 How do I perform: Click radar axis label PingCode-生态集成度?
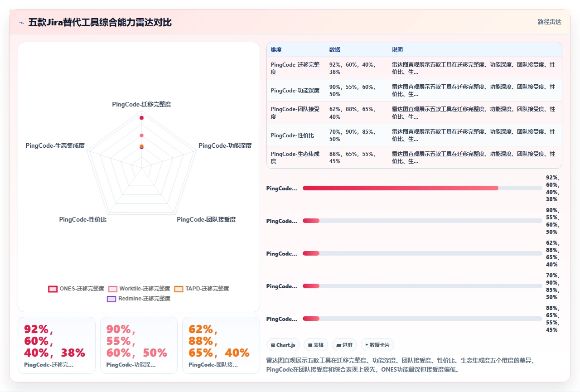(x=55, y=145)
